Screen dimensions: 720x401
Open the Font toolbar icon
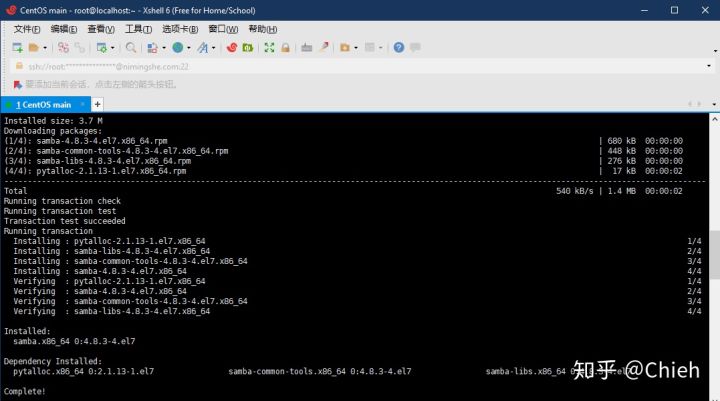tap(202, 47)
